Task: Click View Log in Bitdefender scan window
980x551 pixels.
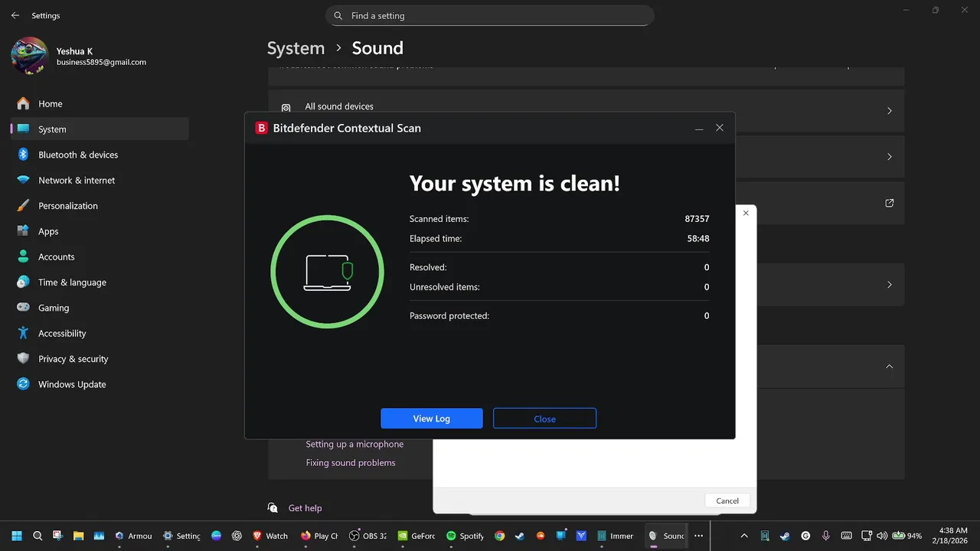Action: (432, 419)
